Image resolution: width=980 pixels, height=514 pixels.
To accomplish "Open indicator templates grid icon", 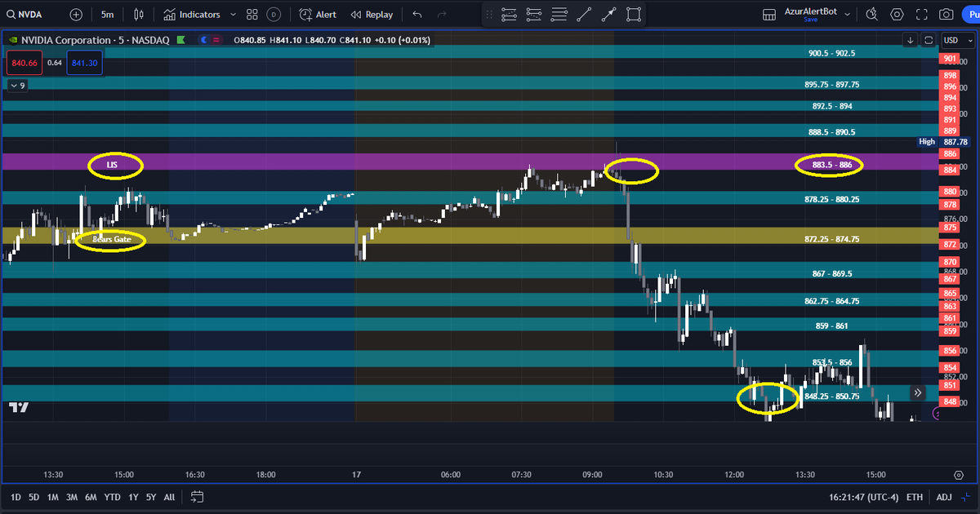I will pos(252,14).
